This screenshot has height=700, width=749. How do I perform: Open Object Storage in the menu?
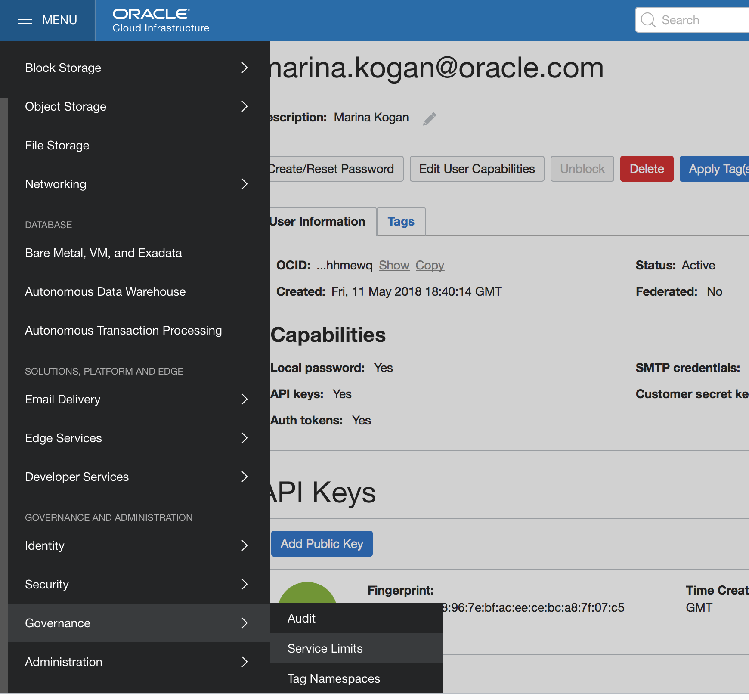[x=139, y=106]
